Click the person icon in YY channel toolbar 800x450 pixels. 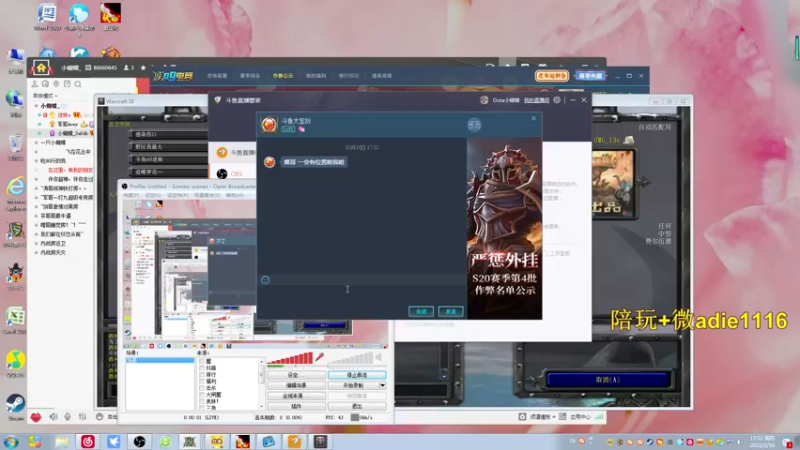(35, 84)
